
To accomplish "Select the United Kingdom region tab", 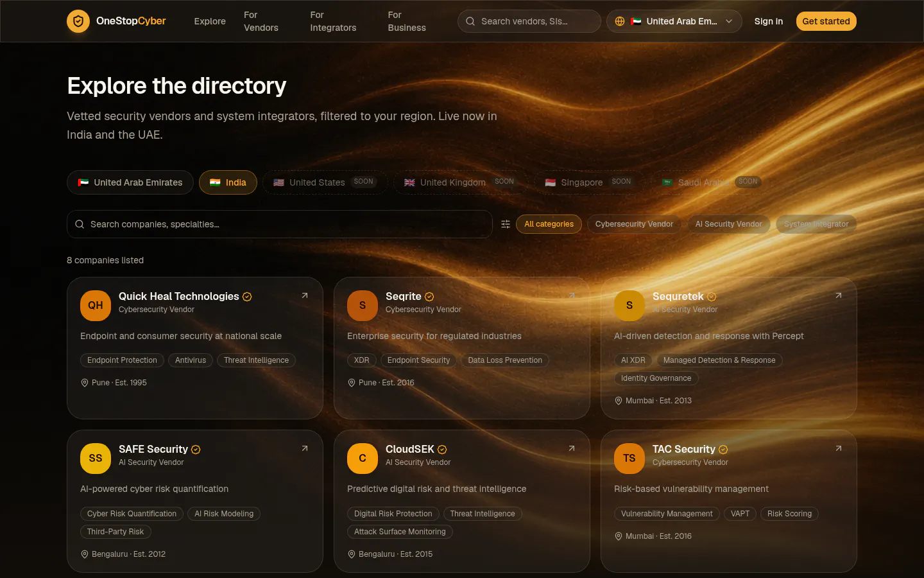I will 460,182.
